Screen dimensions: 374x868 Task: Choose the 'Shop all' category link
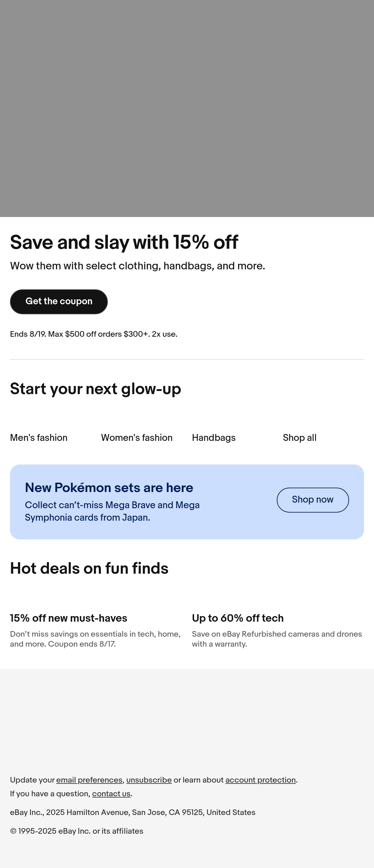(x=300, y=438)
